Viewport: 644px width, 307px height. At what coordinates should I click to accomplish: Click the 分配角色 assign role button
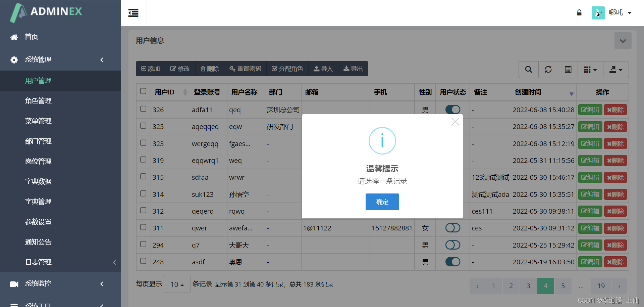(287, 69)
